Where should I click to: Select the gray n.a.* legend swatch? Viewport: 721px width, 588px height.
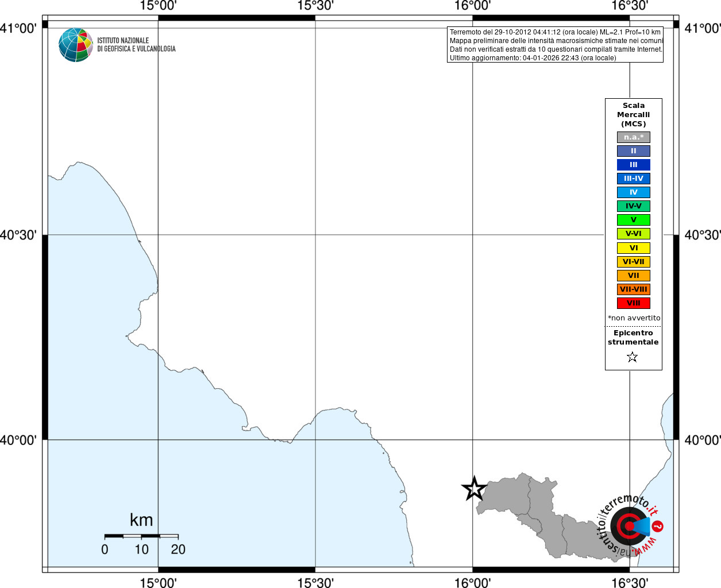coord(634,137)
